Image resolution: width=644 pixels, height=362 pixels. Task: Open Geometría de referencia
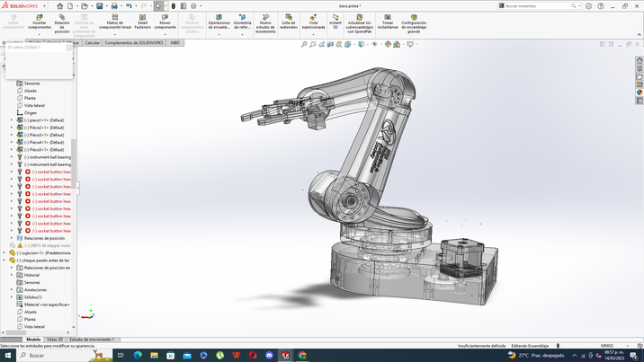click(242, 22)
